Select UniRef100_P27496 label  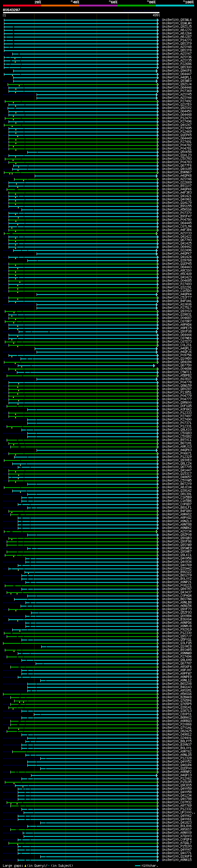(x=176, y=121)
